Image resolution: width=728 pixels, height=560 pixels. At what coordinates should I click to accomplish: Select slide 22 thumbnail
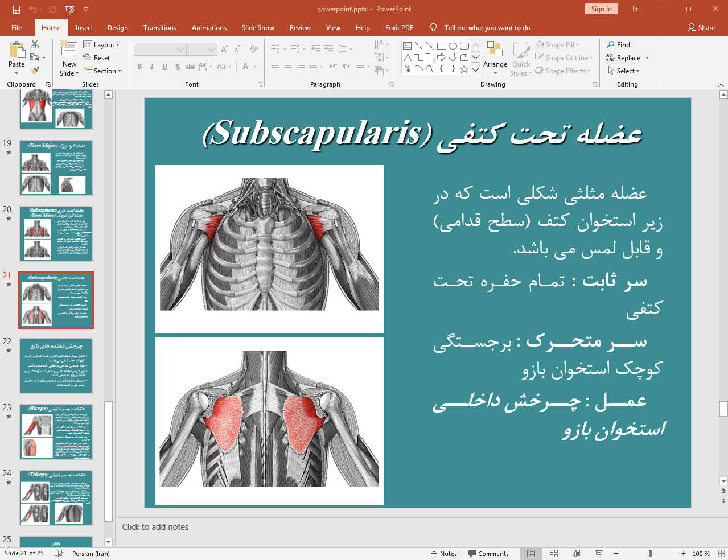click(x=56, y=366)
